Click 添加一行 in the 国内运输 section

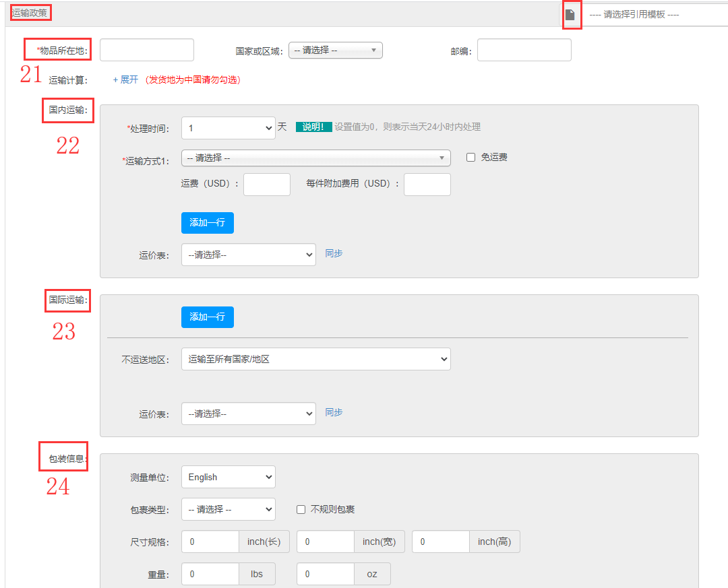(x=207, y=223)
